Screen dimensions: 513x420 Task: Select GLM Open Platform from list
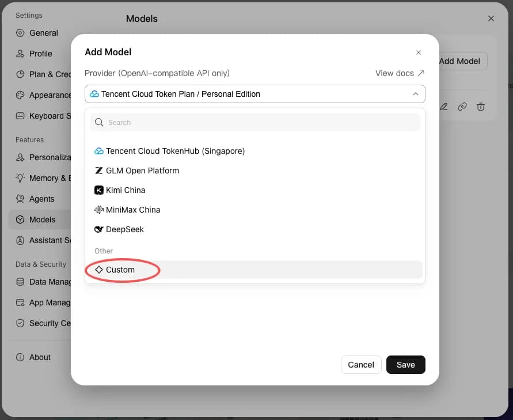pos(254,171)
